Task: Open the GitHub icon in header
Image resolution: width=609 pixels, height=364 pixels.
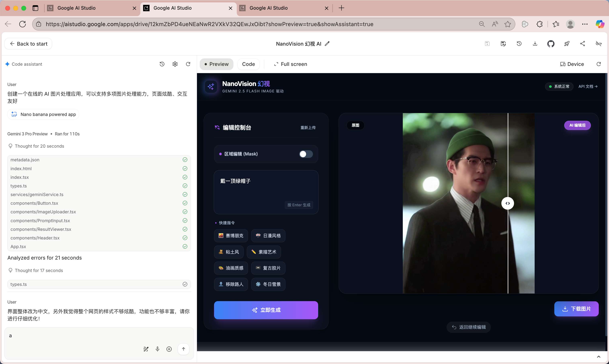Action: pyautogui.click(x=551, y=44)
